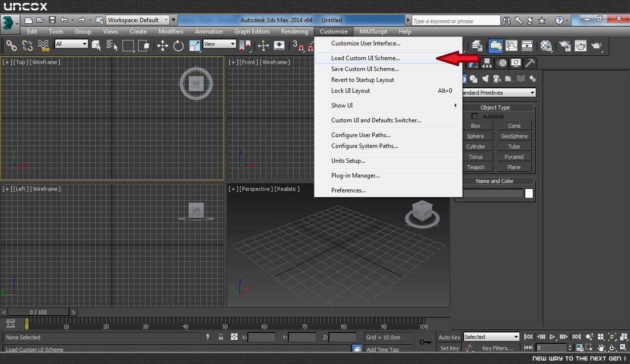Switch to the Display command panel tab
Image resolution: width=630 pixels, height=364 pixels.
pyautogui.click(x=516, y=63)
